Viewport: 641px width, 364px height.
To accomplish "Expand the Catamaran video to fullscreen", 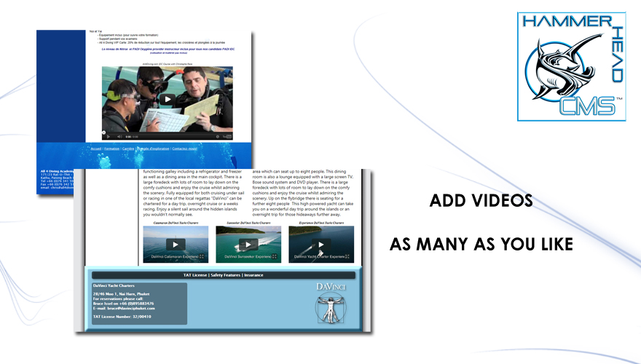I will pyautogui.click(x=202, y=257).
